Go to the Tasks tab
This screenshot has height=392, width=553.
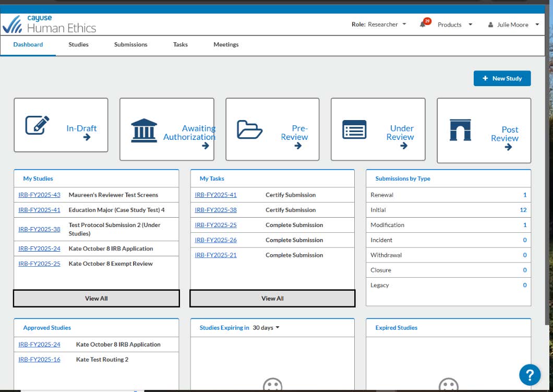[x=180, y=44]
